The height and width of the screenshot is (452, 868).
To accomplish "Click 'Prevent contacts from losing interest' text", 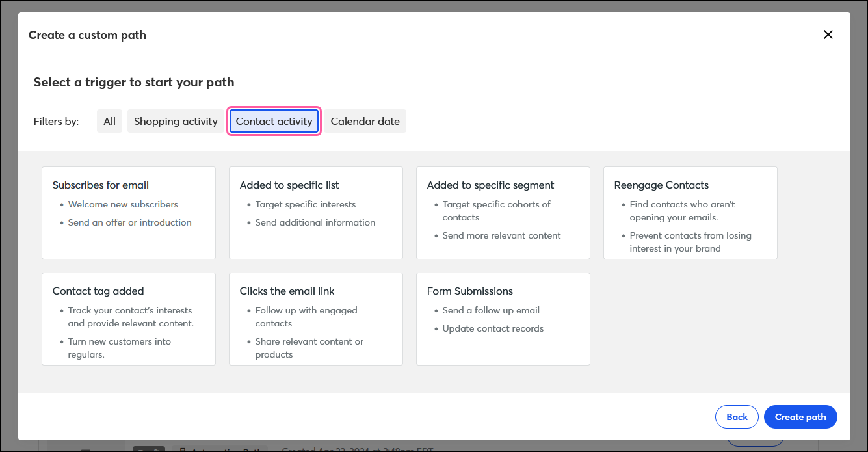I will pyautogui.click(x=690, y=242).
